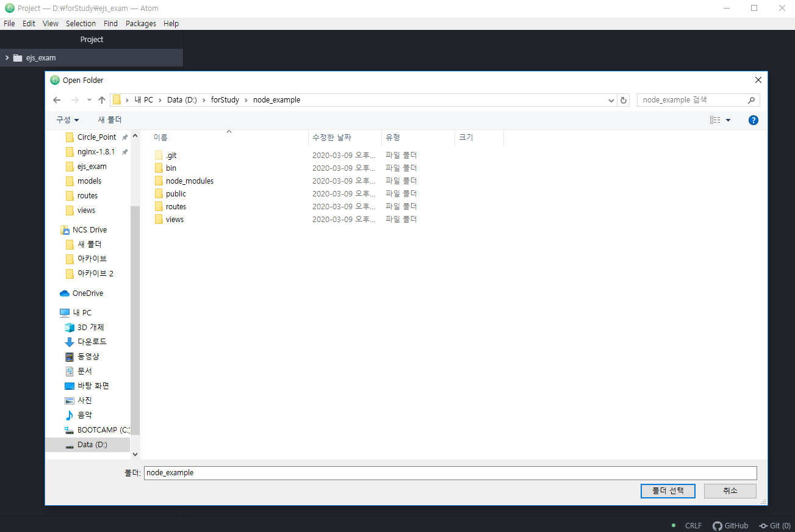
Task: Click the sidebar scroll down arrow
Action: (x=135, y=455)
